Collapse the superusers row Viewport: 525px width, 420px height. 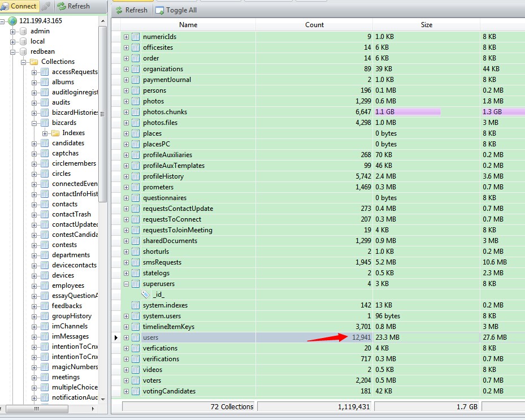(x=126, y=284)
